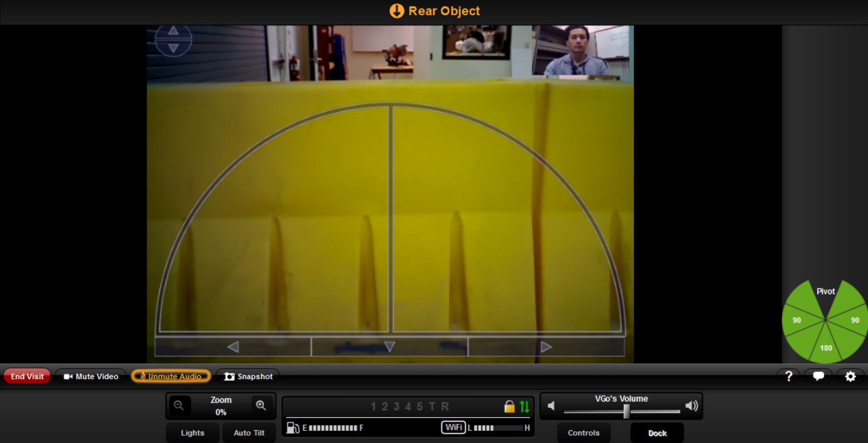Click the local user video thumbnail

580,50
